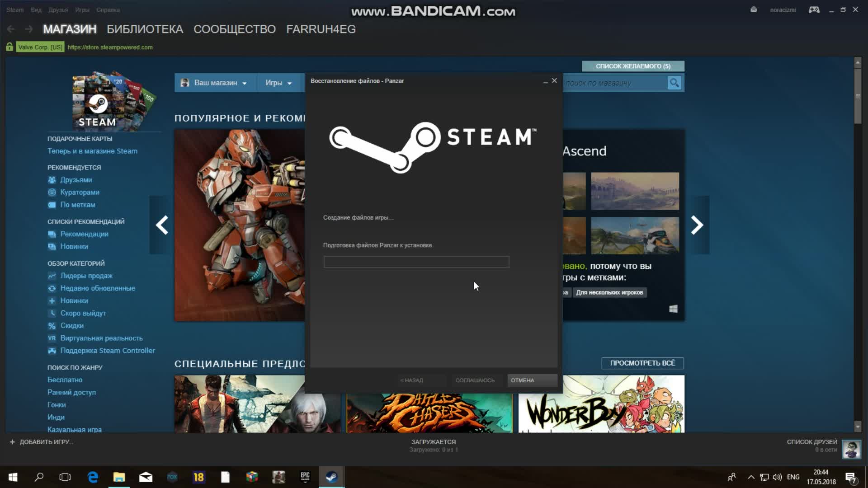Screen dimensions: 868x488
Task: Open the Игры top menu
Action: coord(82,9)
